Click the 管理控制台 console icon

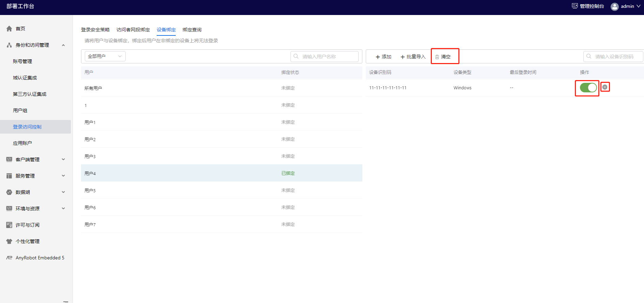pos(575,6)
